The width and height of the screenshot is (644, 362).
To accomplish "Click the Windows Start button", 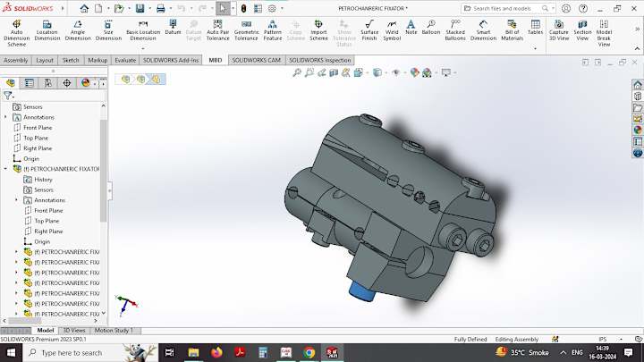I will click(x=11, y=352).
